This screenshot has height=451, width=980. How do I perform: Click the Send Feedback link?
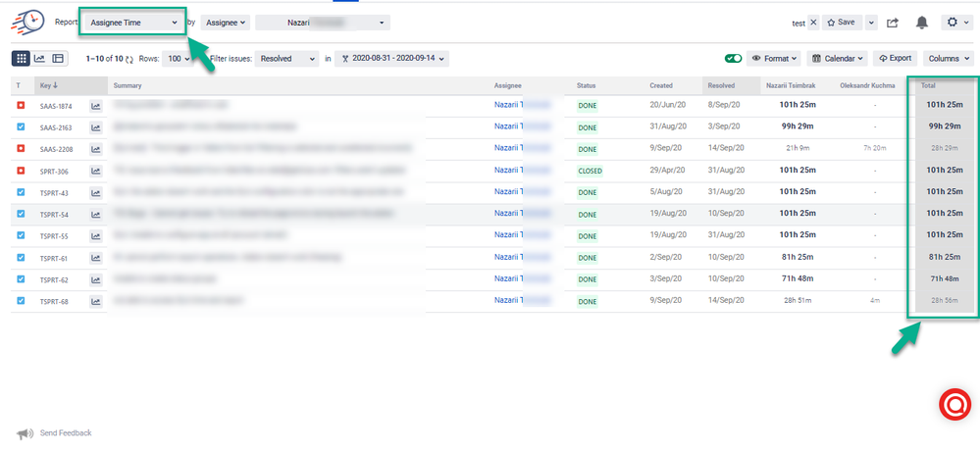pyautogui.click(x=66, y=433)
